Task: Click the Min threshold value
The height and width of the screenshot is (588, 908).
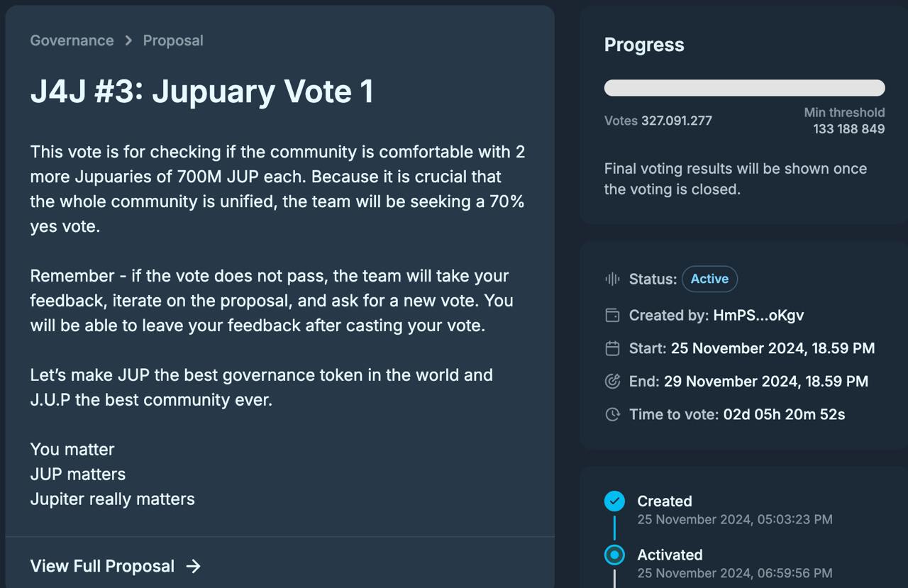Action: click(x=848, y=129)
